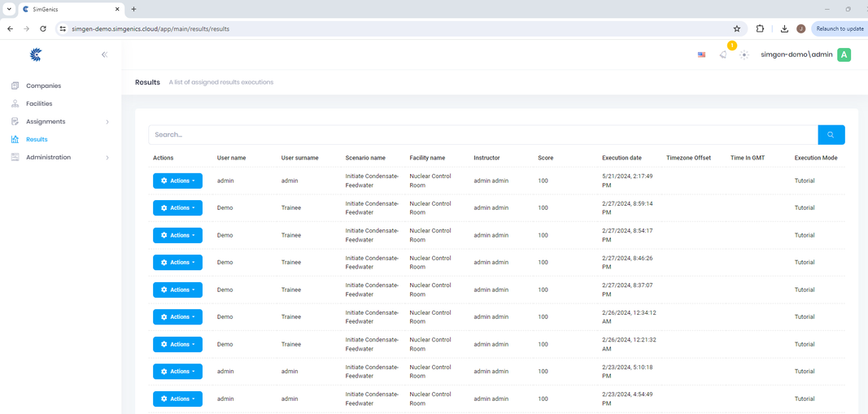Expand the Administration menu chevron

(x=107, y=158)
